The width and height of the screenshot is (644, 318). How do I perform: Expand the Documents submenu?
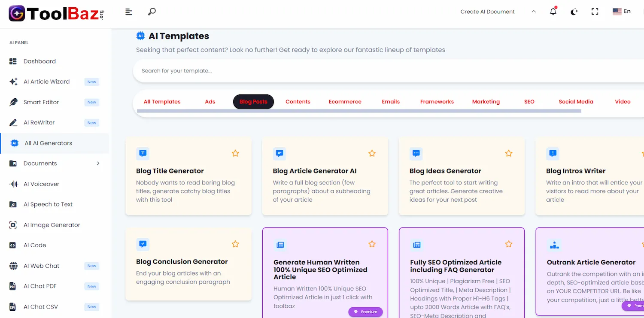[55, 164]
